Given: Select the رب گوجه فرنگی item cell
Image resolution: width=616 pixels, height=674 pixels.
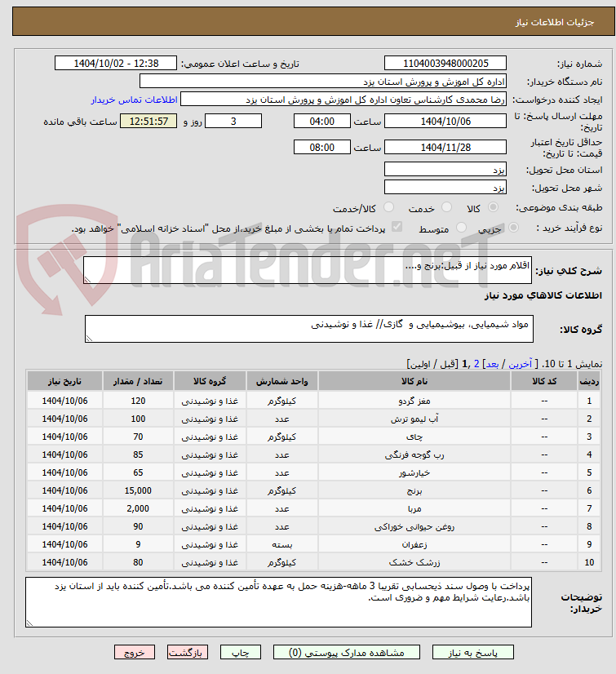Looking at the screenshot, I should pyautogui.click(x=414, y=455).
